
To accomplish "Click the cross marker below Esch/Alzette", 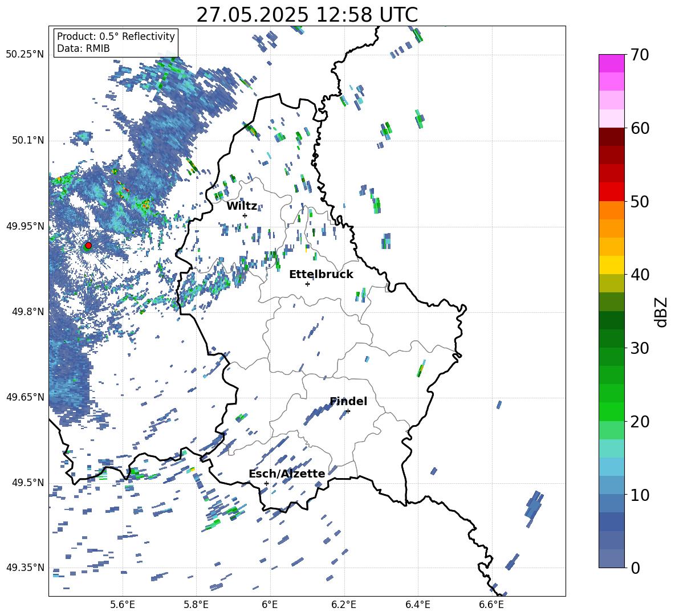I will (266, 483).
